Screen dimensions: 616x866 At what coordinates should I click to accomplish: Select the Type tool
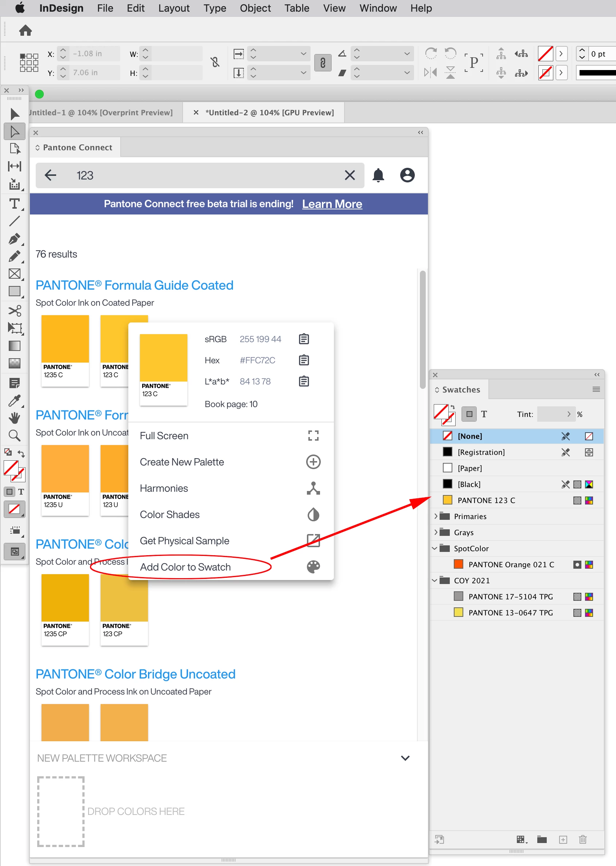click(x=15, y=204)
